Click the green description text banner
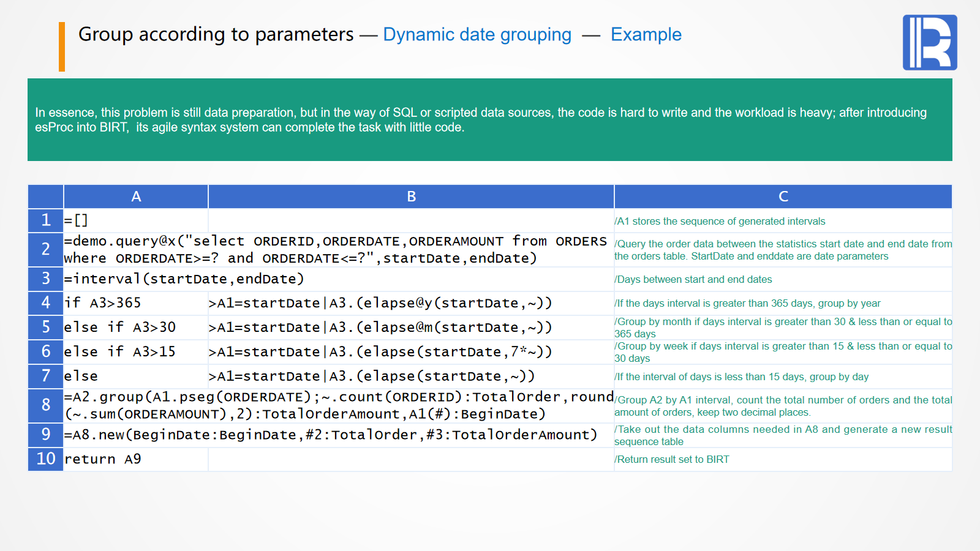Viewport: 980px width, 551px height. (489, 120)
